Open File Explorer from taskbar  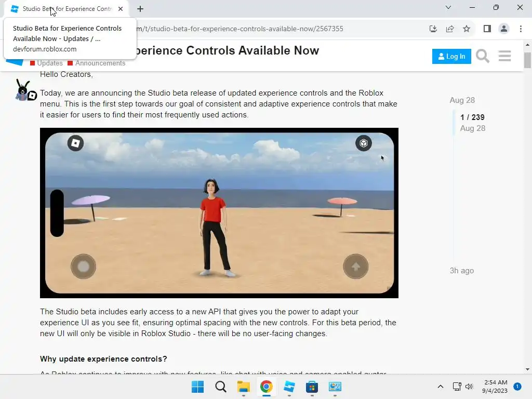(x=243, y=387)
